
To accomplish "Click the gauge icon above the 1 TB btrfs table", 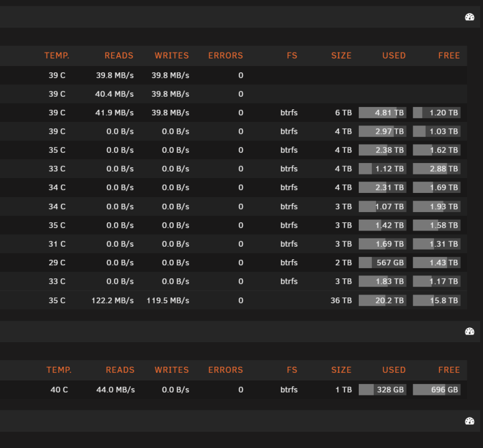I will [x=469, y=332].
